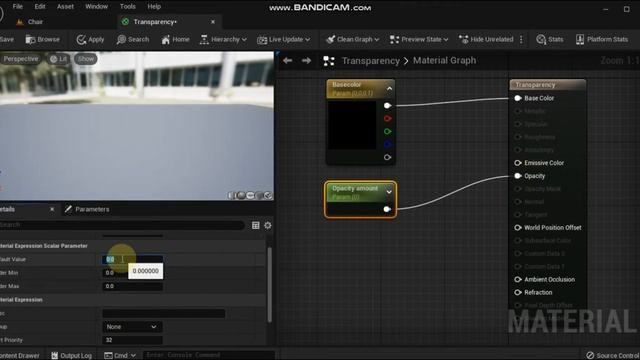Viewport: 640px width, 360px height.
Task: Click the Default Value input field
Action: (132, 259)
